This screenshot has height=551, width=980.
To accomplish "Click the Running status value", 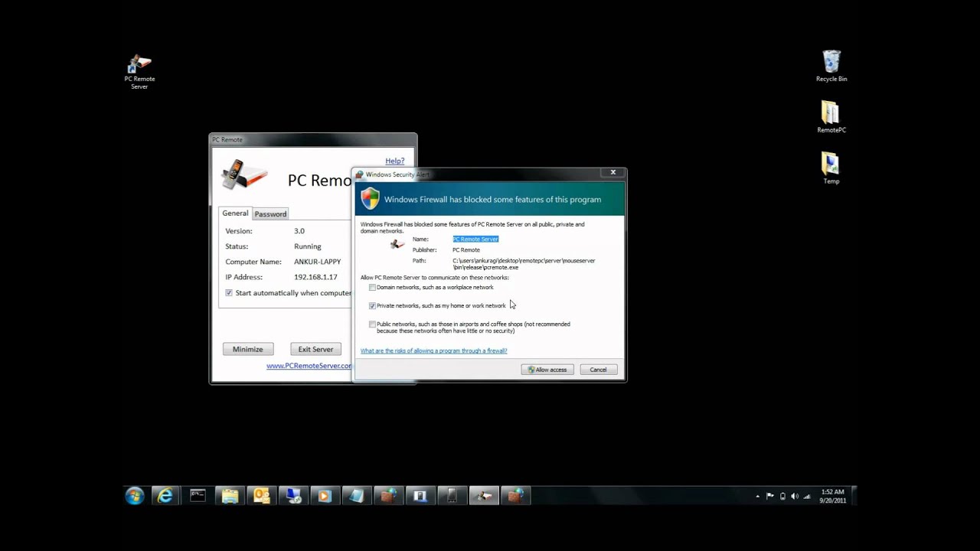I will 308,246.
